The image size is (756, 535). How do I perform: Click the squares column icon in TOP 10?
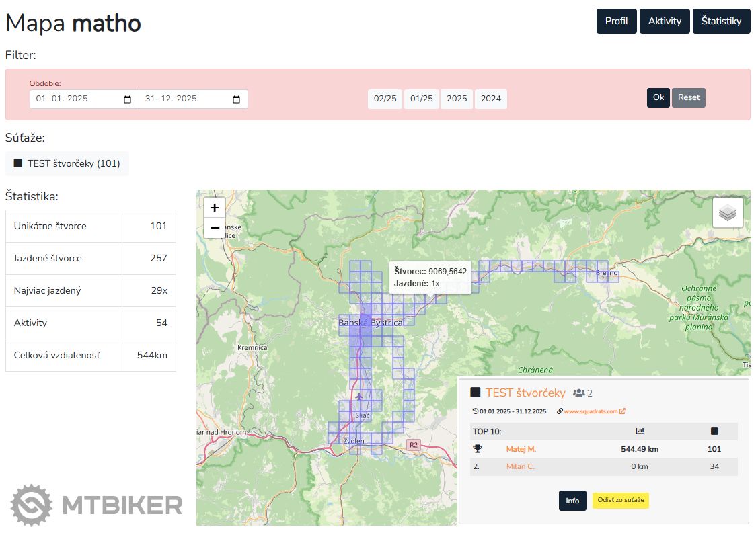(x=714, y=431)
